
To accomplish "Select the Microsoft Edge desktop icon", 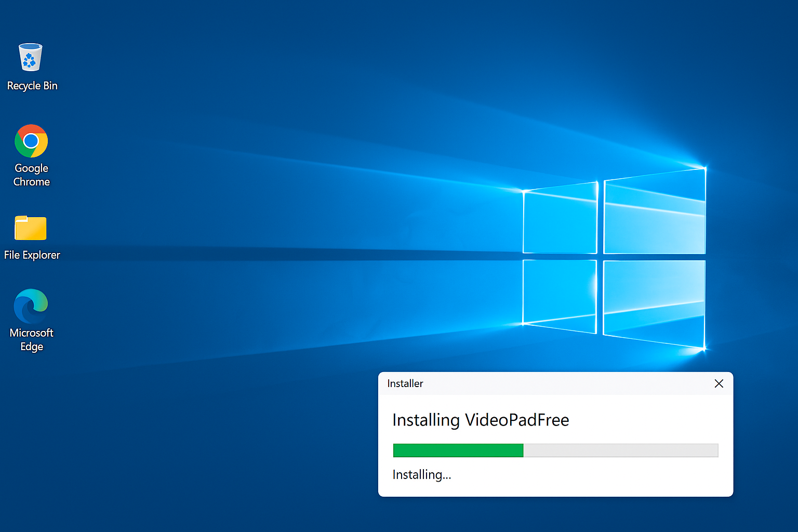I will click(31, 305).
